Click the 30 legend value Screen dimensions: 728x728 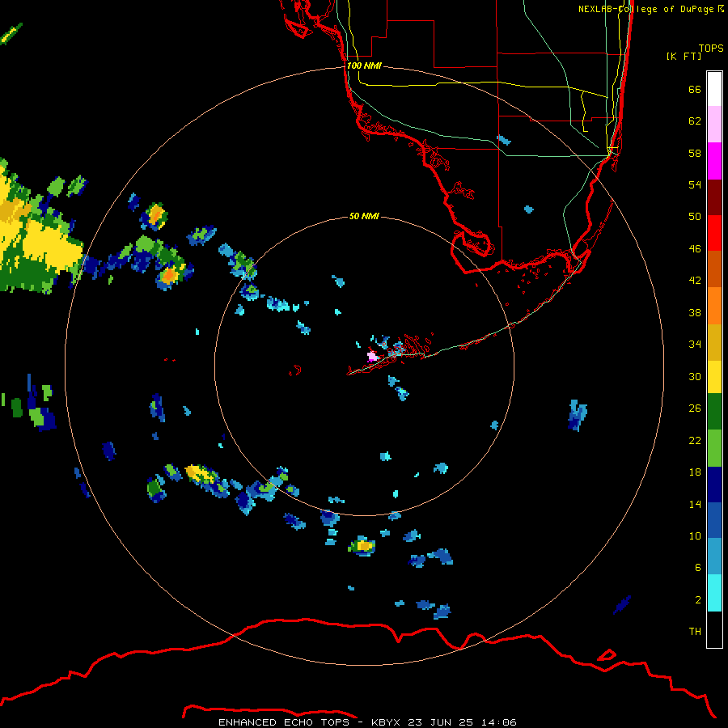click(695, 376)
